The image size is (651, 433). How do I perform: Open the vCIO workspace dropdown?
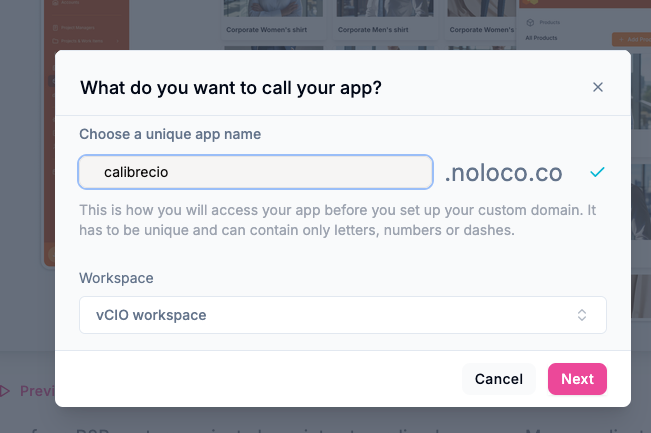[342, 315]
